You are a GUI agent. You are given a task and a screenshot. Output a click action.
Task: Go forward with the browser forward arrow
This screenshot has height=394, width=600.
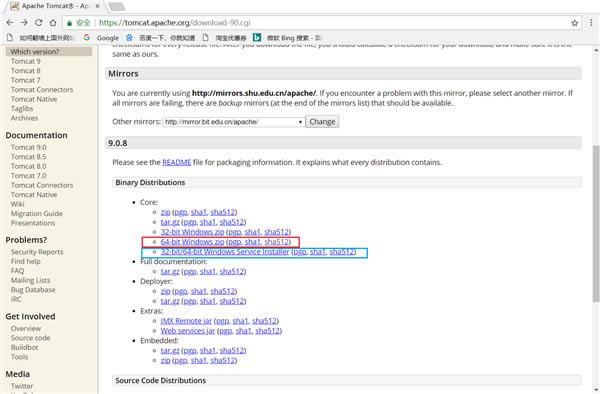(24, 23)
